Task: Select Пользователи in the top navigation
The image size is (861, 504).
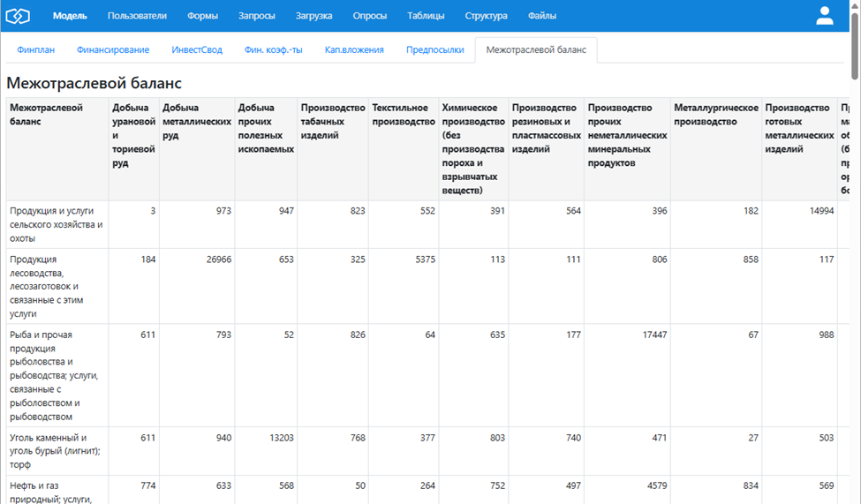Action: 137,16
